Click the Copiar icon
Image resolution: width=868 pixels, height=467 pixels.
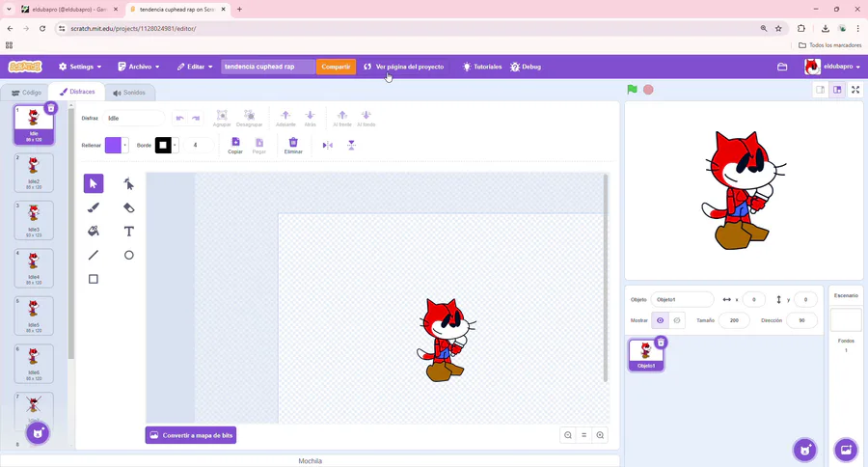tap(235, 145)
